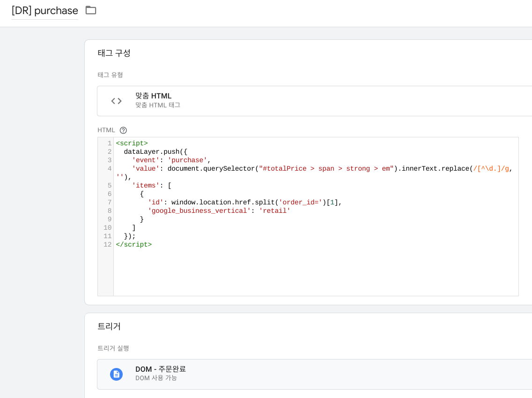This screenshot has width=532, height=398.
Task: Click the folder icon beside tag name
Action: coord(90,10)
